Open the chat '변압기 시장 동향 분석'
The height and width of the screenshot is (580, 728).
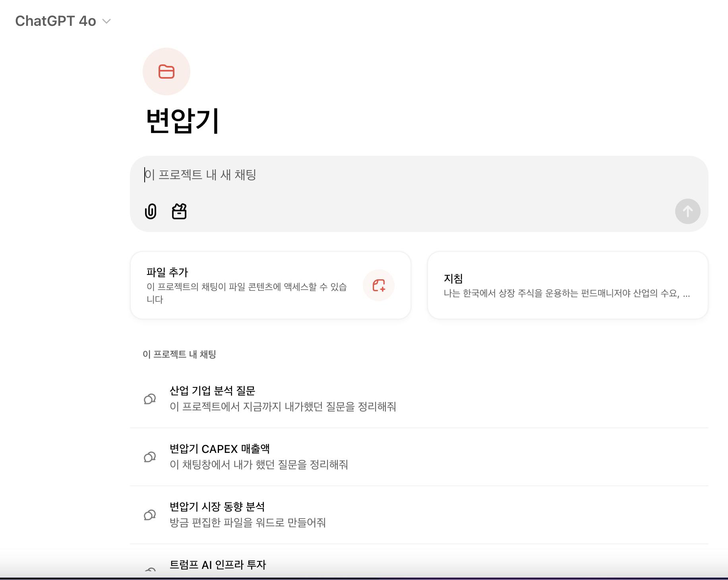tap(419, 515)
